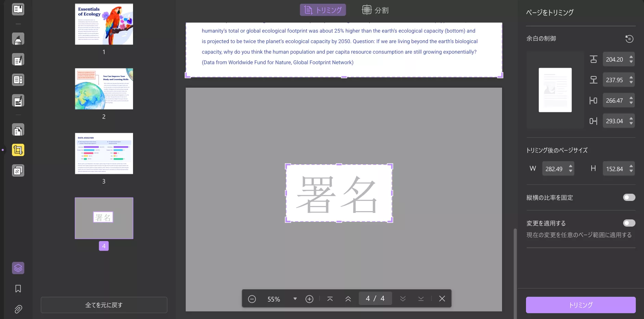Open the layers icon in sidebar
The image size is (644, 319).
pos(18,268)
